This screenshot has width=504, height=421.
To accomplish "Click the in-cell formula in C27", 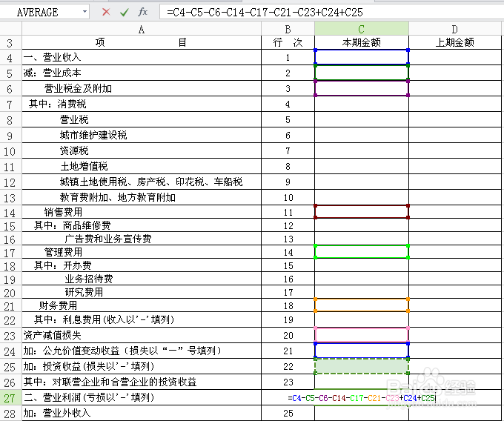I will coord(361,398).
